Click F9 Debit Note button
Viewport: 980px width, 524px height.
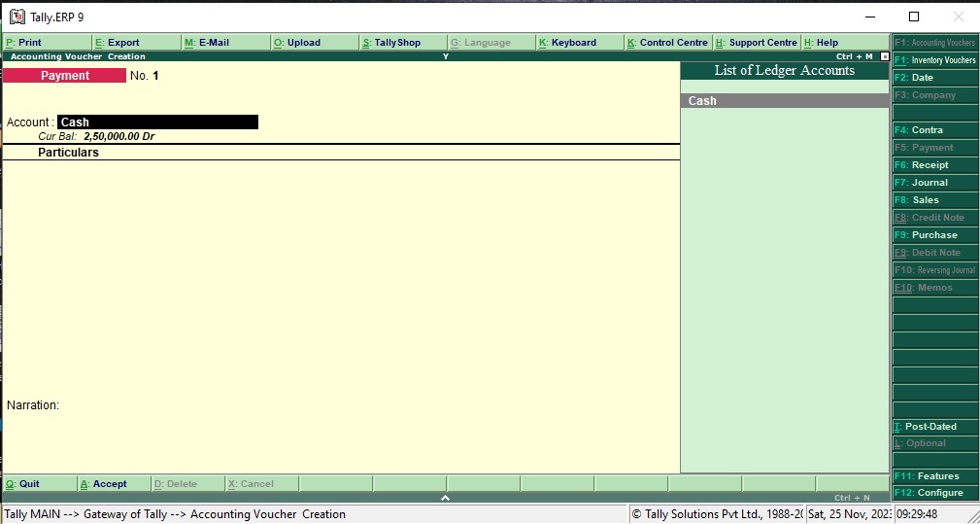coord(934,253)
